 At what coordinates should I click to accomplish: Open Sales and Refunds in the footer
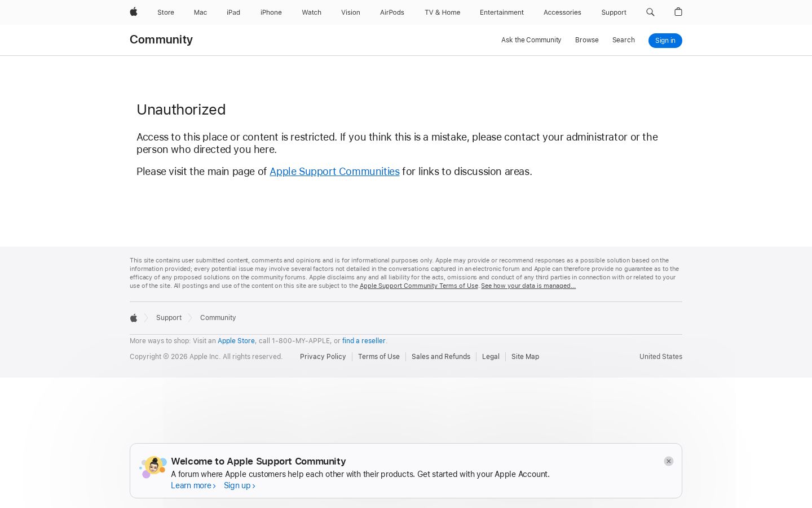pos(441,357)
